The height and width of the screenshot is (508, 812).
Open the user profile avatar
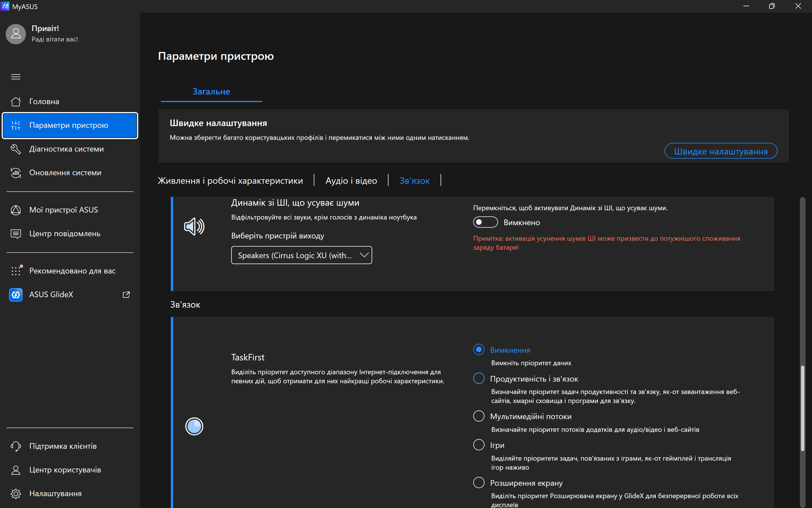point(16,34)
